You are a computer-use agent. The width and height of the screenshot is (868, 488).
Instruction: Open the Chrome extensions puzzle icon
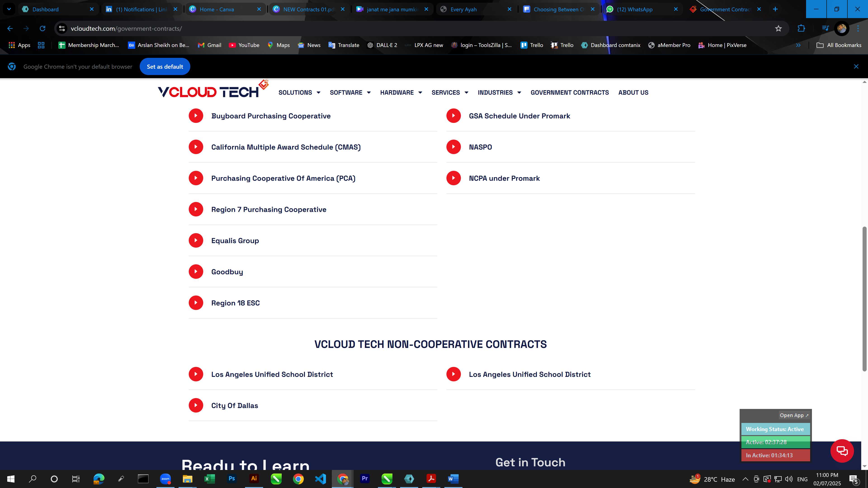(x=801, y=29)
